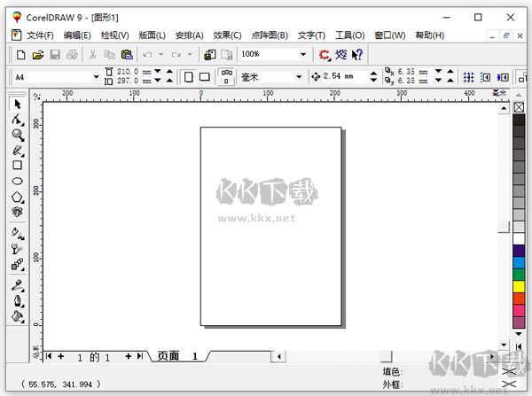Increase the page width 210.0 value
The image size is (532, 396).
(x=169, y=71)
